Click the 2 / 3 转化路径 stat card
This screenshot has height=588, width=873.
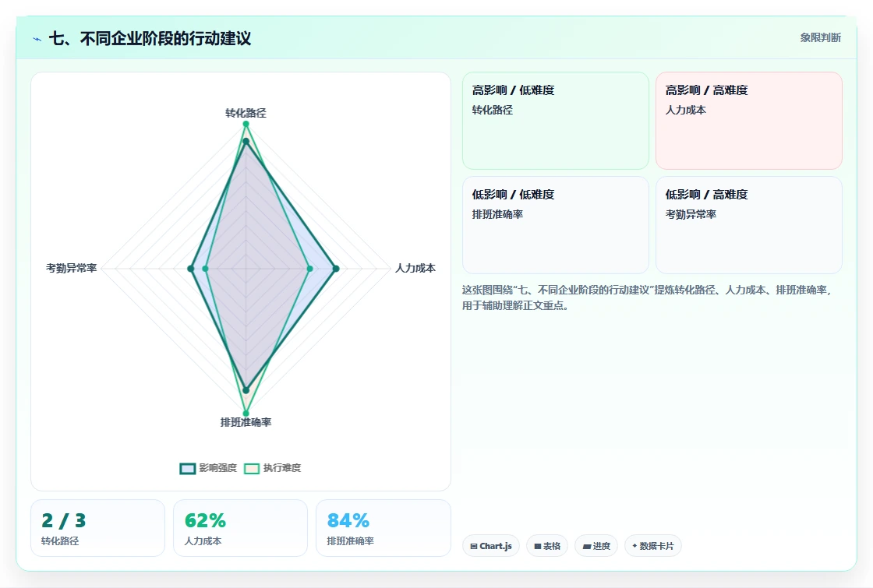(x=98, y=528)
